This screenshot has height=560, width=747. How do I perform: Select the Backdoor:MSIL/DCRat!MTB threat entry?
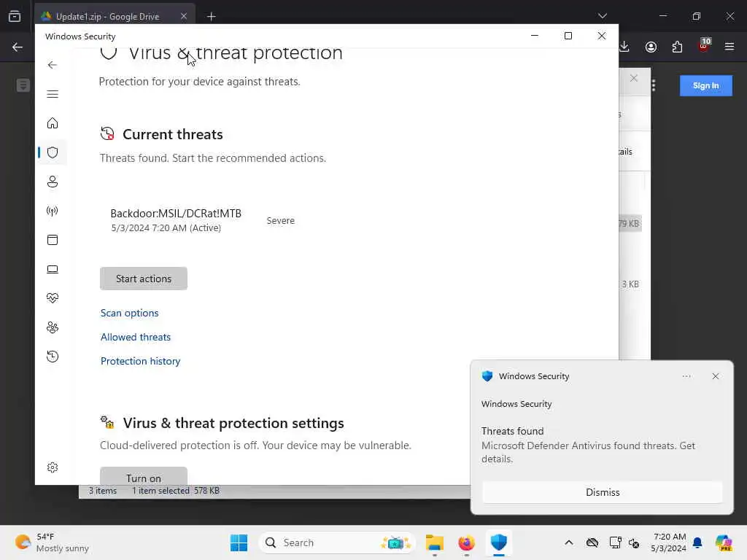coord(203,220)
